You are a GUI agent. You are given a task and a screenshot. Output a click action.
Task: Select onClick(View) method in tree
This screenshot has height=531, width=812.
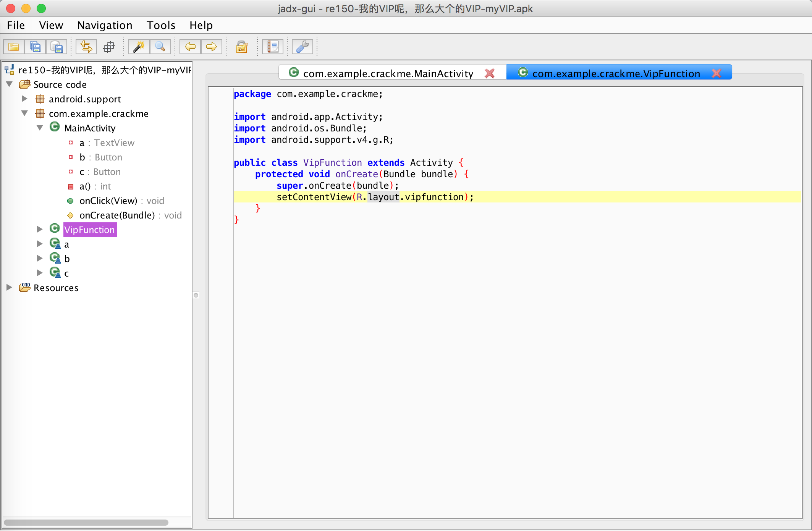click(x=108, y=201)
